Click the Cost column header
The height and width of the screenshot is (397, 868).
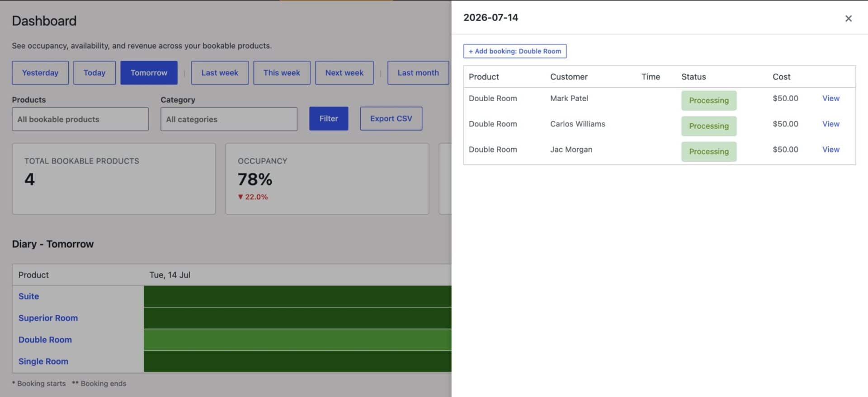tap(781, 77)
